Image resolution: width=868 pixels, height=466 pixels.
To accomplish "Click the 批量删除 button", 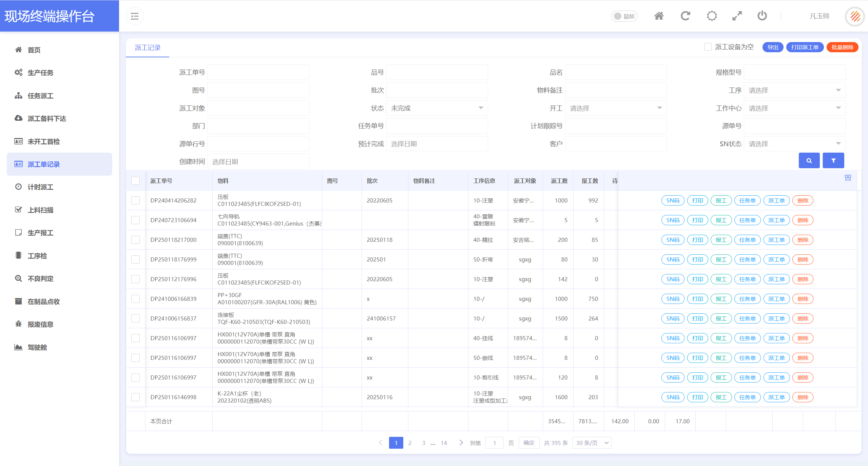I will coord(842,47).
